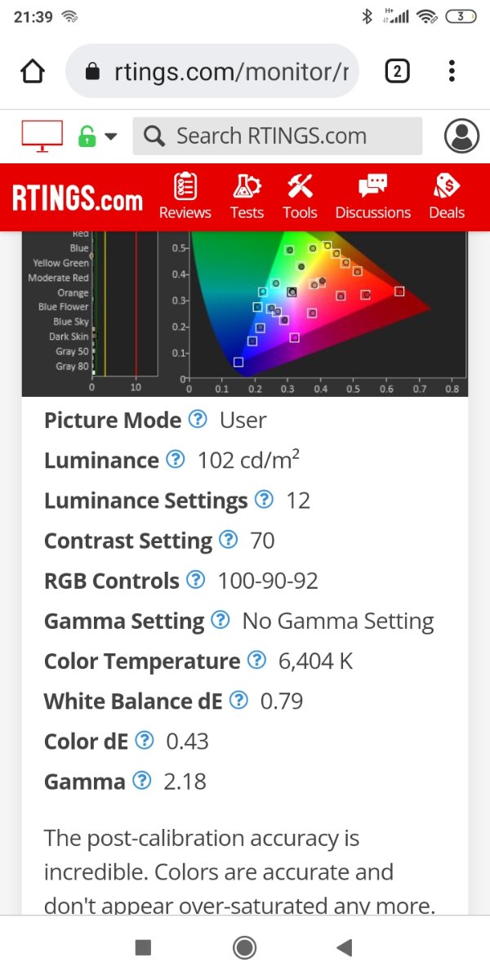Open the browser three-dot menu
Viewport: 490px width, 980px height.
tap(452, 71)
